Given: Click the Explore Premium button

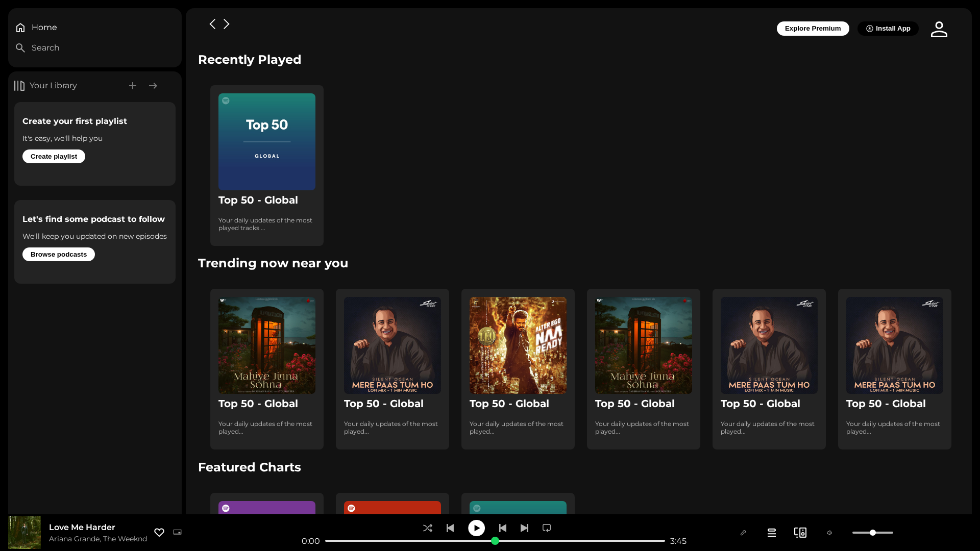Looking at the screenshot, I should (813, 29).
